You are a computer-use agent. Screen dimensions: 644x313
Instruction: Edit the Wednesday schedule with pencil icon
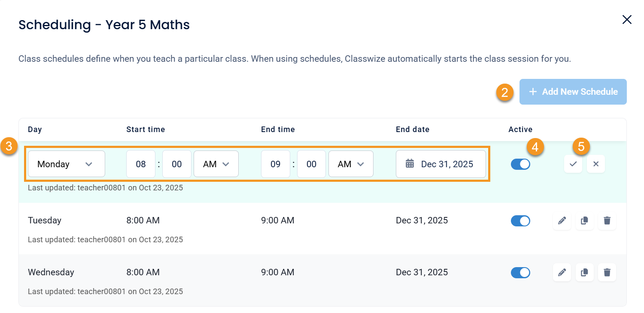pyautogui.click(x=562, y=272)
